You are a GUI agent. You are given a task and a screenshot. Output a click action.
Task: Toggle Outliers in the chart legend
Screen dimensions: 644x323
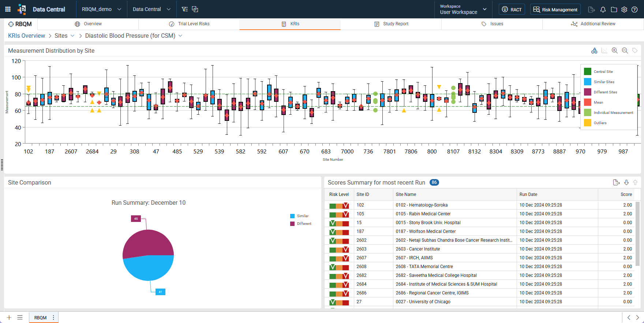[595, 123]
